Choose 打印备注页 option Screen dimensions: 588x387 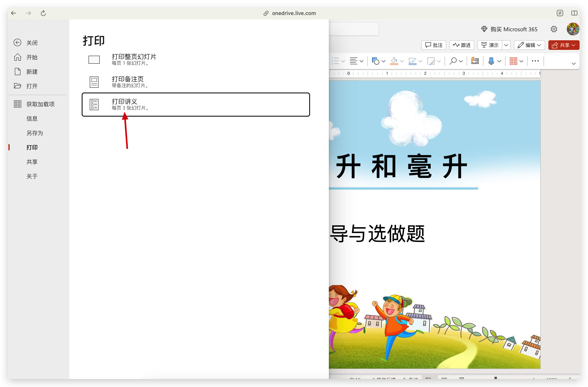128,82
